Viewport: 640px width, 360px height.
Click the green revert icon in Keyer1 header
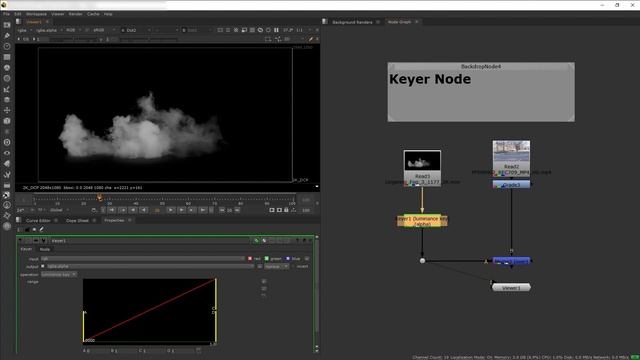click(x=256, y=241)
